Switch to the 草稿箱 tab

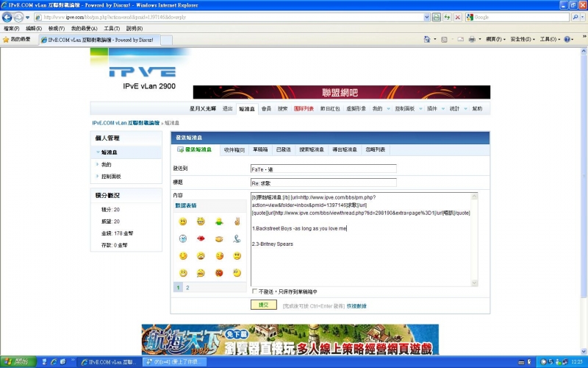point(260,149)
